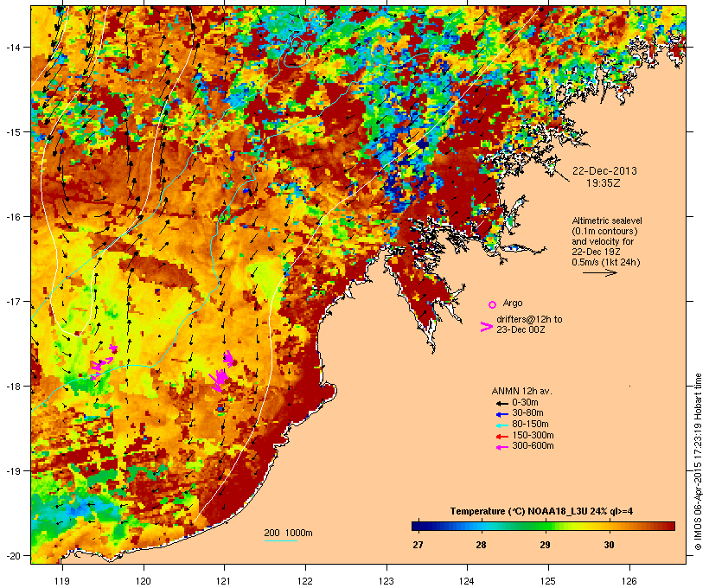709x588 pixels.
Task: Click the Argo legend label
Action: click(x=513, y=303)
